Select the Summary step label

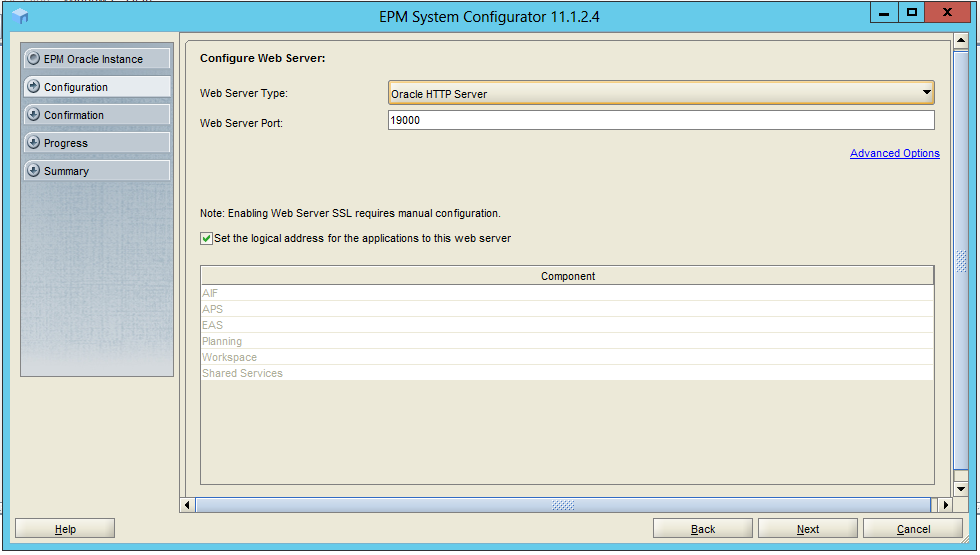tap(66, 171)
